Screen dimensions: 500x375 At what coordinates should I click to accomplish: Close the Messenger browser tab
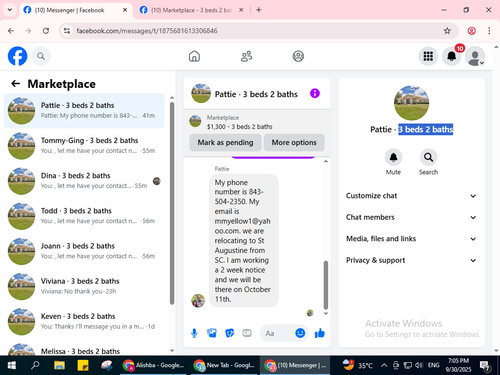coord(125,10)
